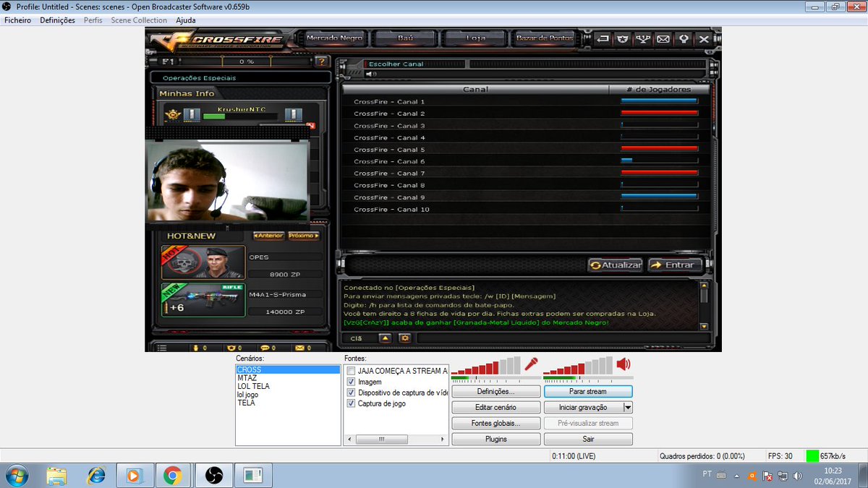Open Loja tab in CrossFire
The width and height of the screenshot is (868, 488).
[x=475, y=38]
